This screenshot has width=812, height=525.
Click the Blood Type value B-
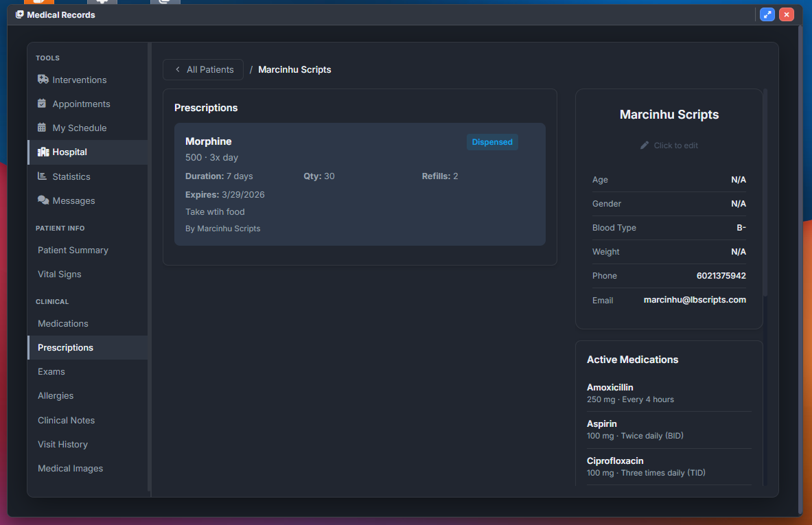pos(741,227)
